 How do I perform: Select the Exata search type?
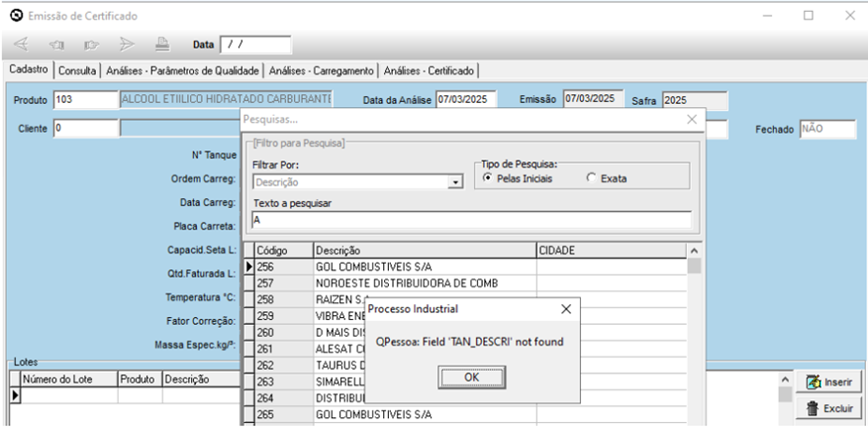607,178
